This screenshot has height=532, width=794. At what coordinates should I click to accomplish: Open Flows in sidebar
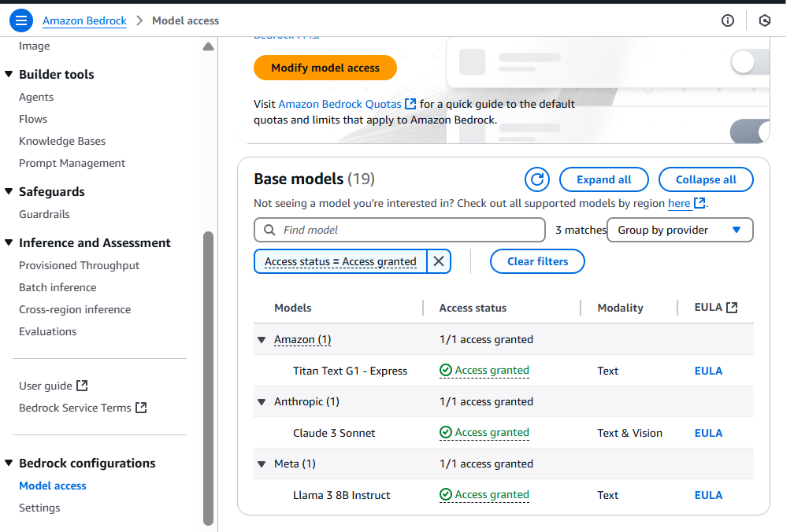point(33,119)
